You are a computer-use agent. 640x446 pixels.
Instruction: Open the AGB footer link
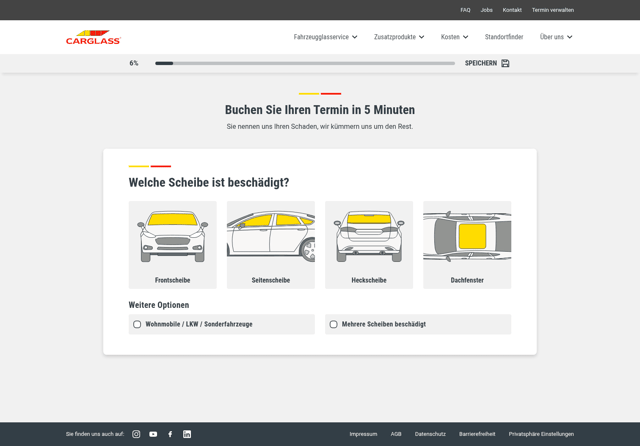coord(396,434)
